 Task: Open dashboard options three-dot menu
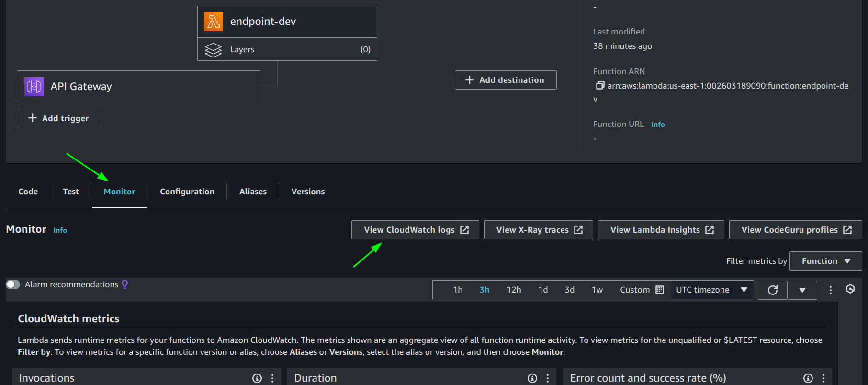831,290
